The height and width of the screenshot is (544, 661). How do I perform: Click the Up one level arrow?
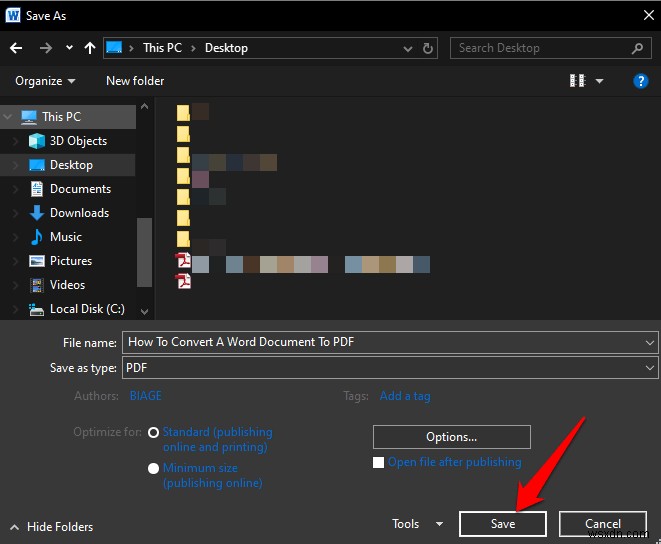pyautogui.click(x=90, y=48)
